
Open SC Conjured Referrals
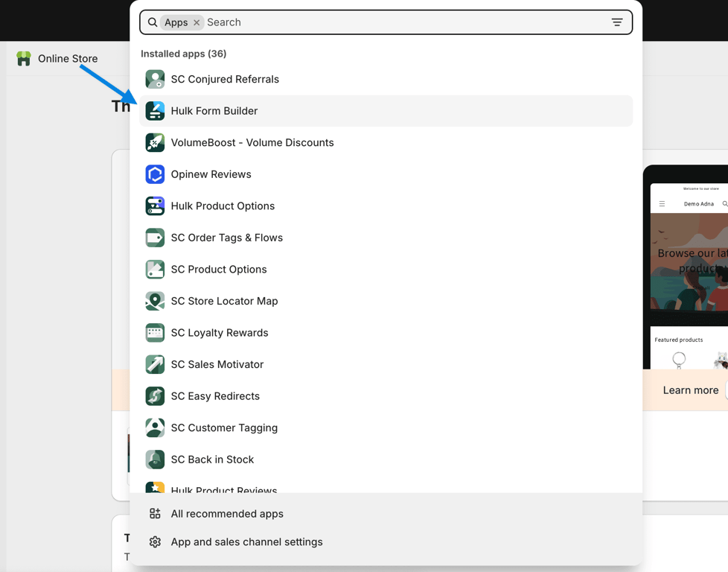coord(386,79)
